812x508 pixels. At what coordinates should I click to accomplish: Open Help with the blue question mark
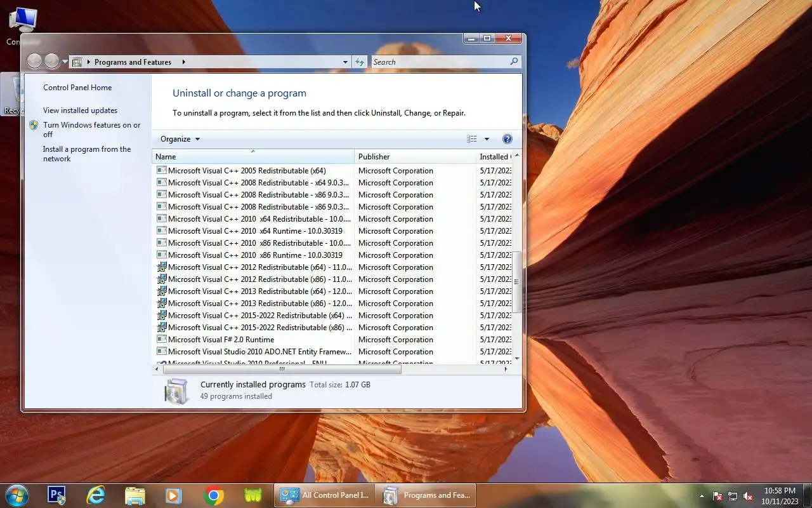pyautogui.click(x=507, y=139)
